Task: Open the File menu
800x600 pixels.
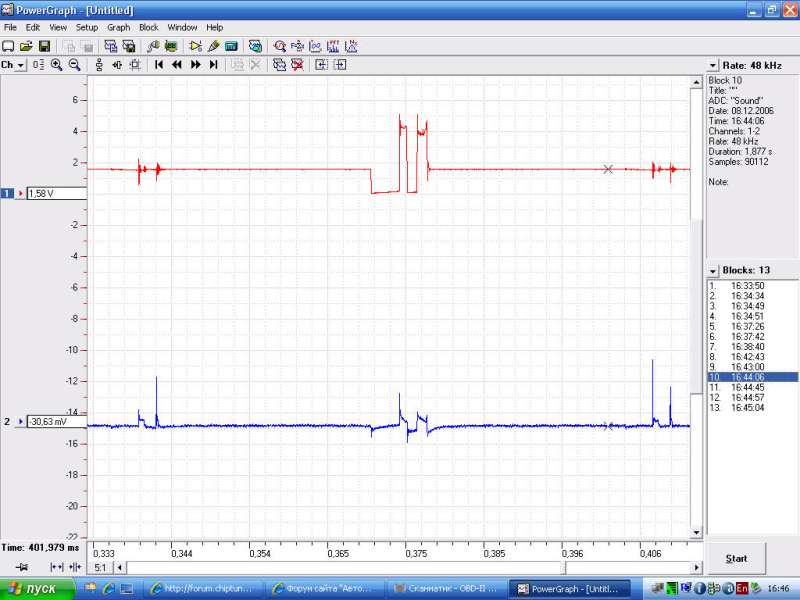Action: pyautogui.click(x=10, y=28)
